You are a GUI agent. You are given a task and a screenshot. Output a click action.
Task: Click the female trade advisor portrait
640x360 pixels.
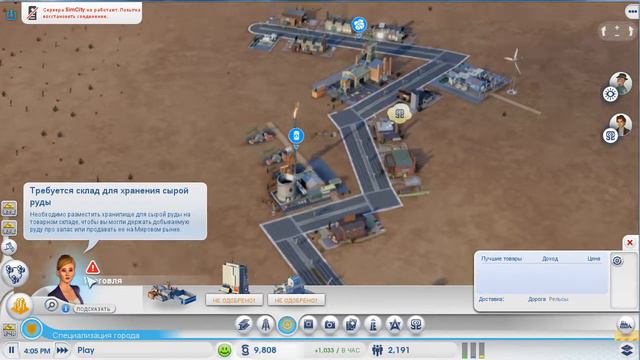point(65,279)
